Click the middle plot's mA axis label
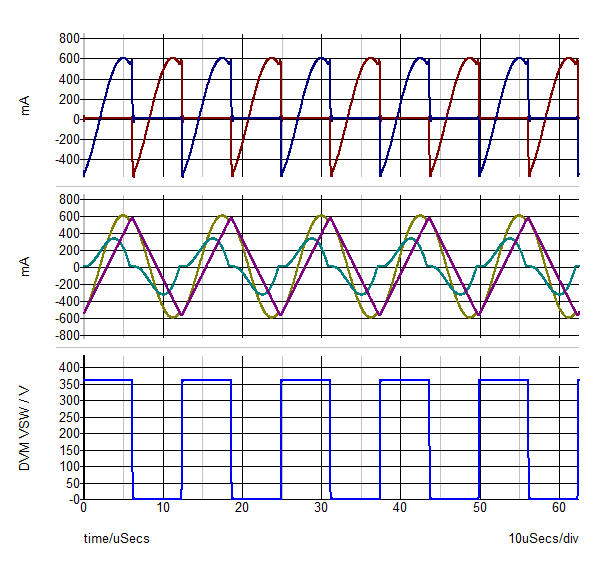This screenshot has height=563, width=600. click(x=27, y=266)
